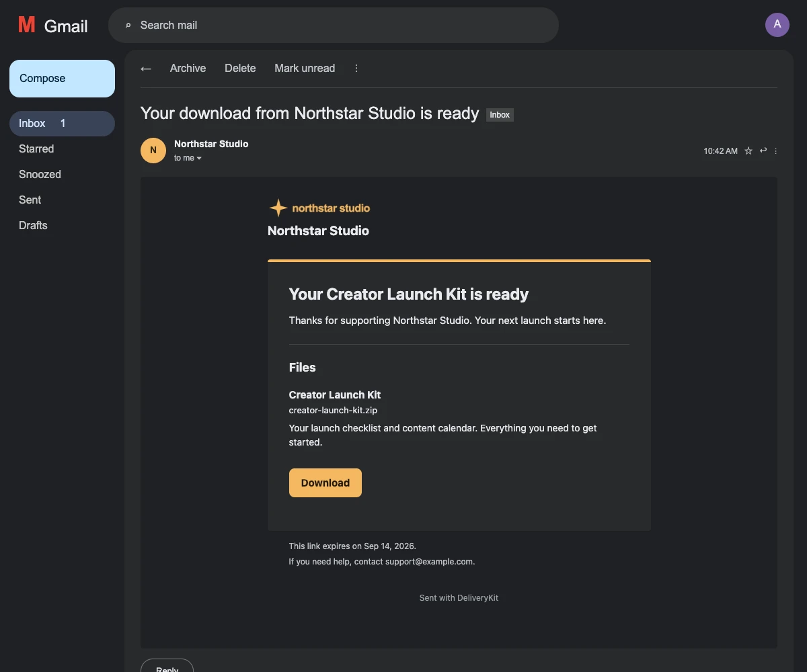This screenshot has height=672, width=807.
Task: Click the sender name Northstar Studio
Action: [x=211, y=144]
